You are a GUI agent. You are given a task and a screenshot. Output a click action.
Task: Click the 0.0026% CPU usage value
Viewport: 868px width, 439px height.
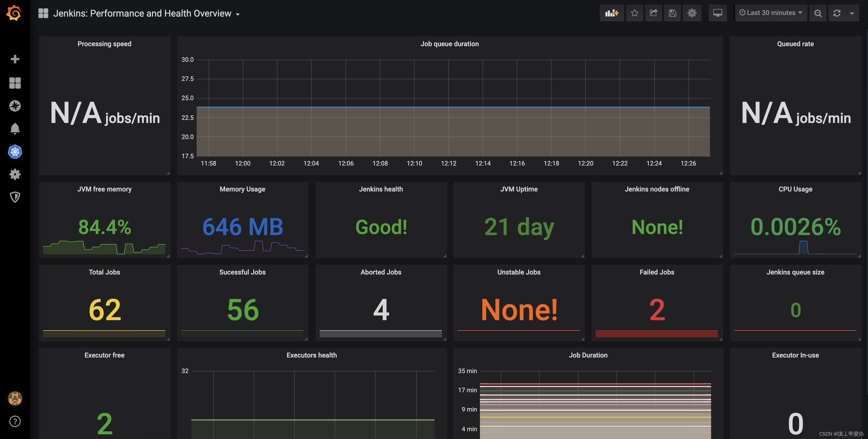[x=795, y=227]
